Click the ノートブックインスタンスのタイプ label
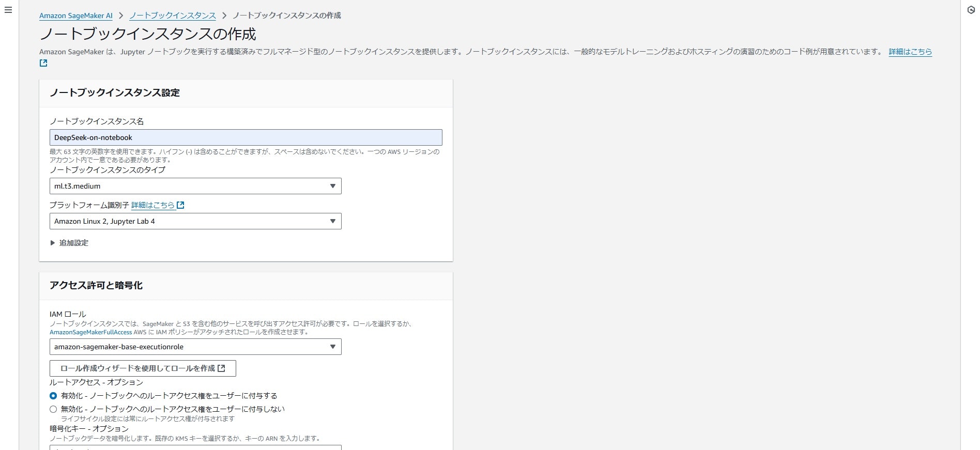 [x=108, y=170]
